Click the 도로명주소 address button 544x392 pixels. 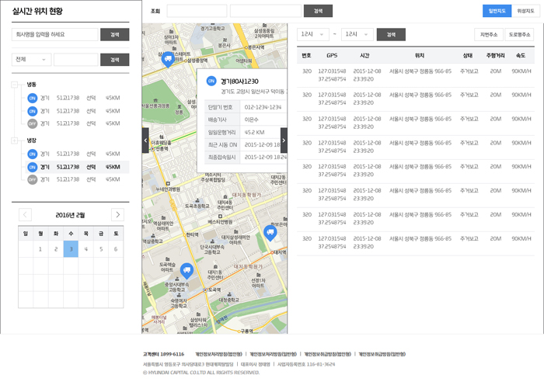(x=519, y=34)
